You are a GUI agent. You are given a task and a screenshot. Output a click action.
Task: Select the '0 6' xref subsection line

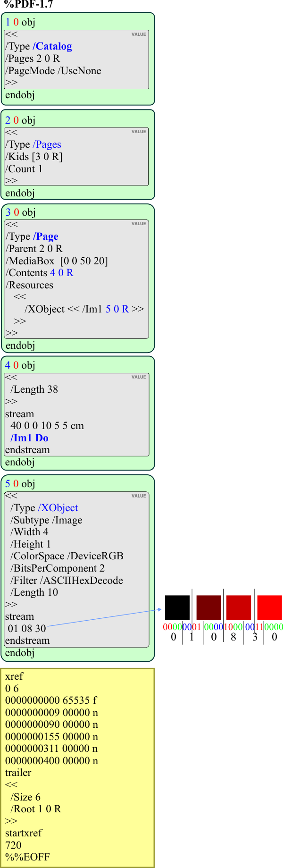tap(12, 689)
